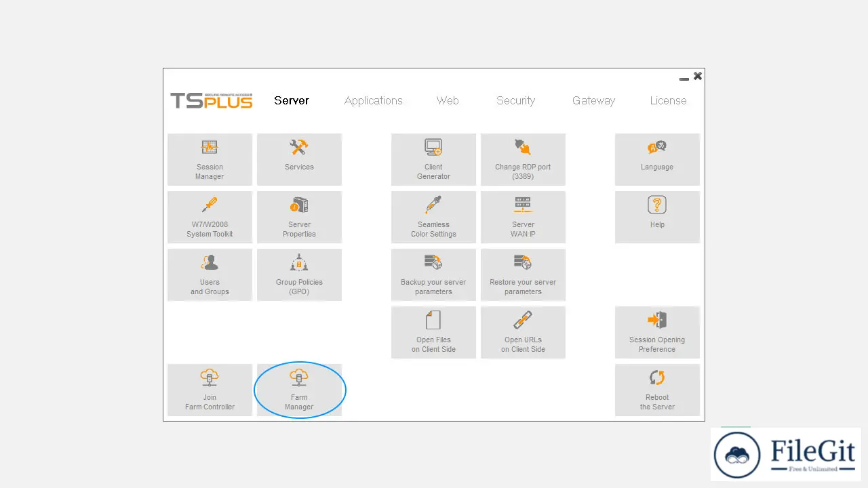The image size is (868, 488).
Task: Launch the W7/W2008 System Toolkit
Action: click(x=210, y=217)
